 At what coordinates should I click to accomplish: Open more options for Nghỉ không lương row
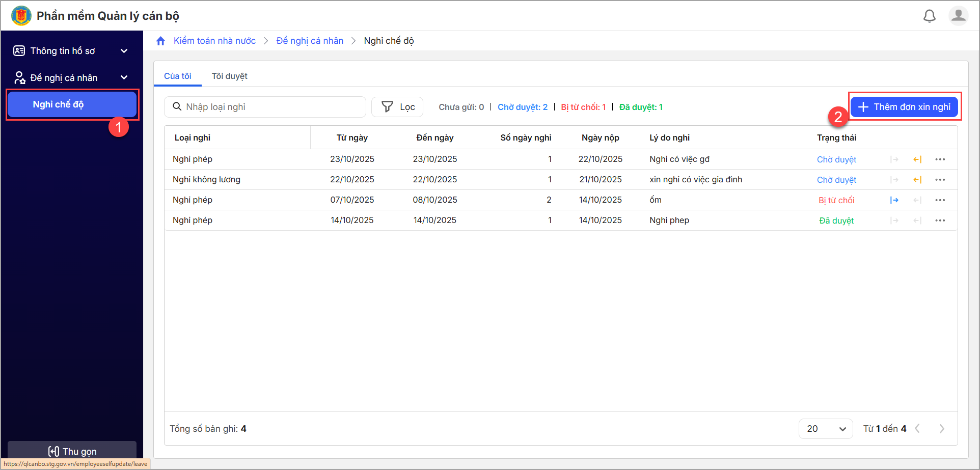(x=940, y=180)
